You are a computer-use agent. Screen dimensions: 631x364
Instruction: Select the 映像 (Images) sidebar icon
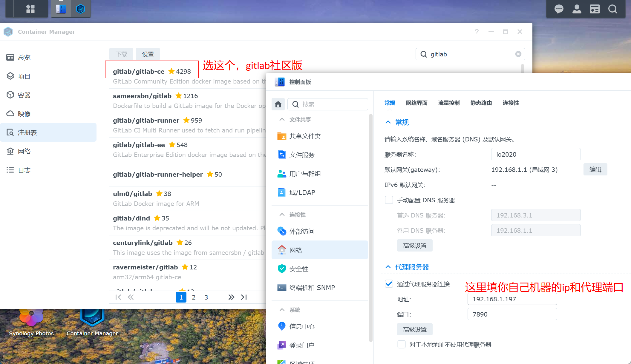(24, 113)
